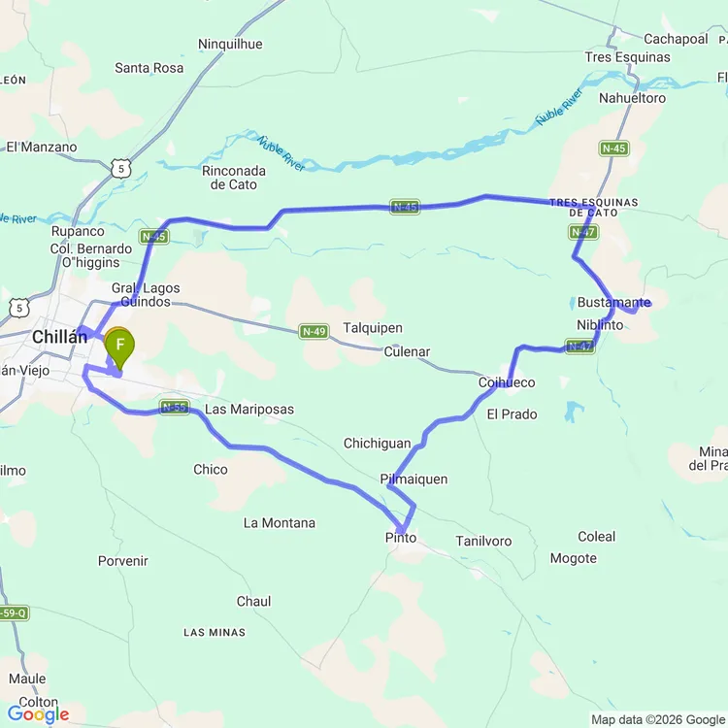Click the N-55 road shield near Las Mariposas
Viewport: 728px width, 728px height.
[x=174, y=407]
